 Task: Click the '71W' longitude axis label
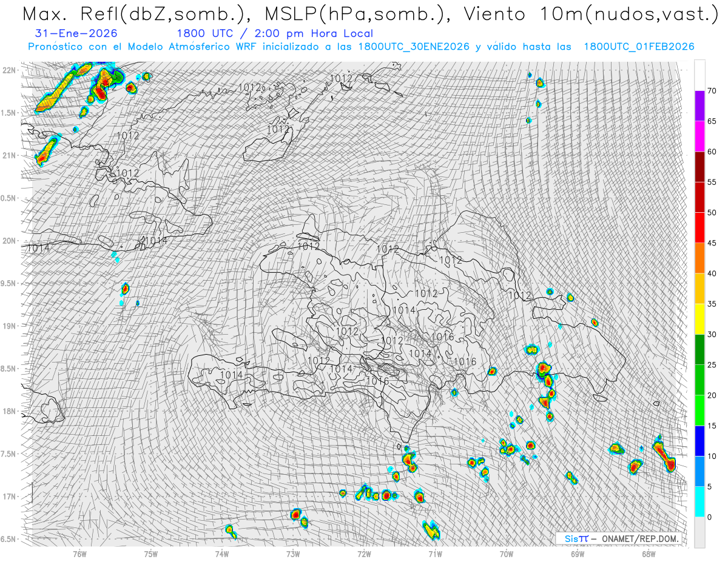tap(436, 554)
